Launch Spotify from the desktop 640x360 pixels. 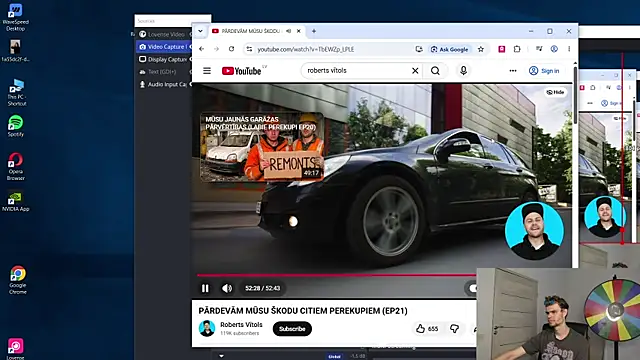(x=16, y=126)
